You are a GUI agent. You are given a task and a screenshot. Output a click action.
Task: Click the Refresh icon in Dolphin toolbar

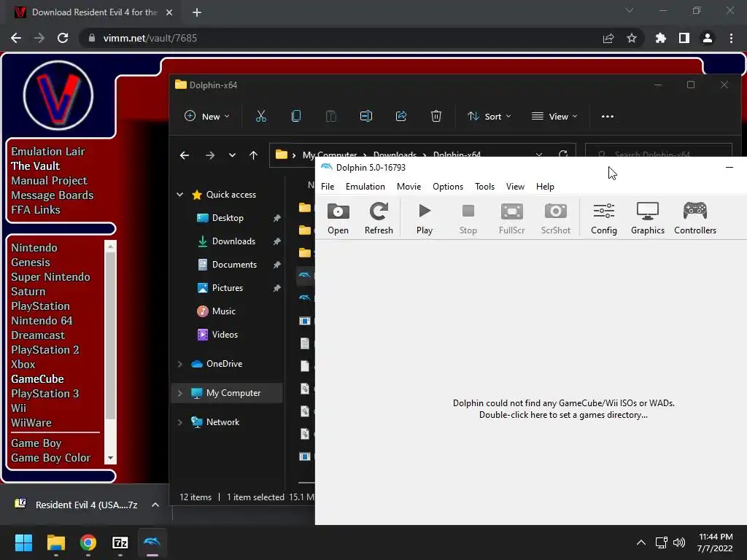pos(379,219)
